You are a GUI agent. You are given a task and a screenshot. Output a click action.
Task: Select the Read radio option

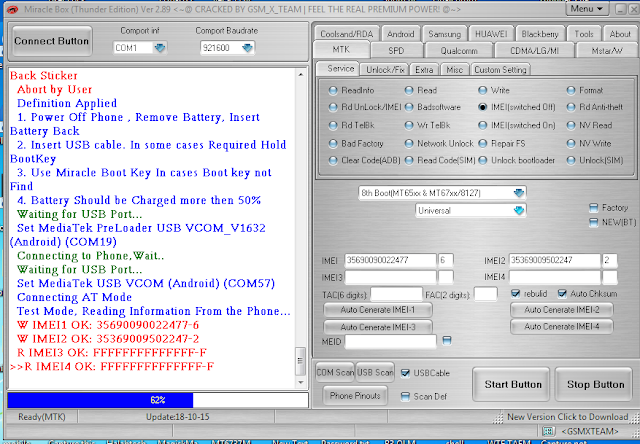(409, 90)
